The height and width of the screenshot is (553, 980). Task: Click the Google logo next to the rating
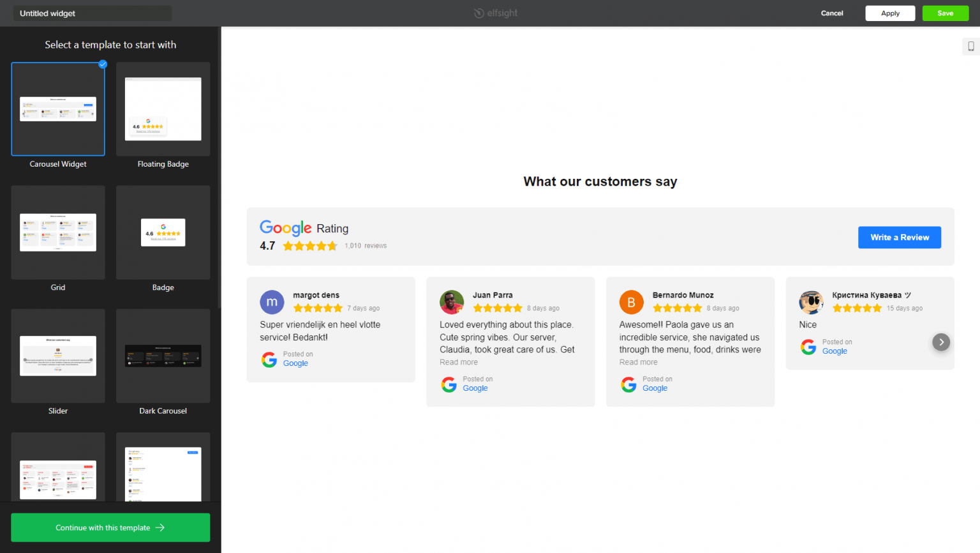click(x=285, y=228)
